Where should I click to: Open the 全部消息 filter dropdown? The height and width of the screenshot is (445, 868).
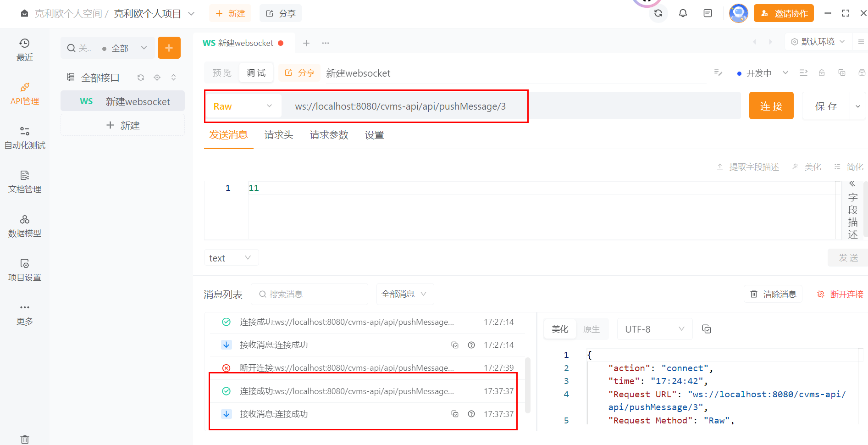(x=404, y=294)
